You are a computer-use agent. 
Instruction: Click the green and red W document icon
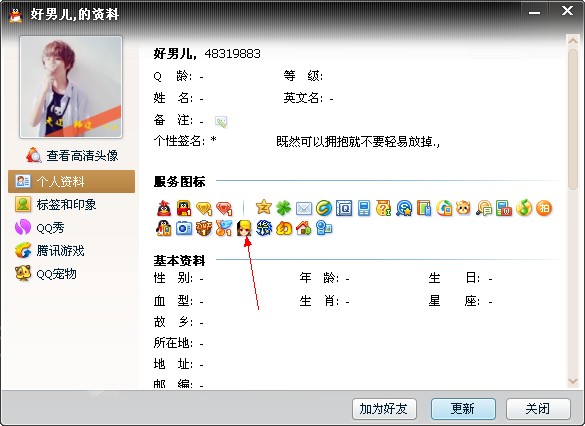[x=504, y=208]
